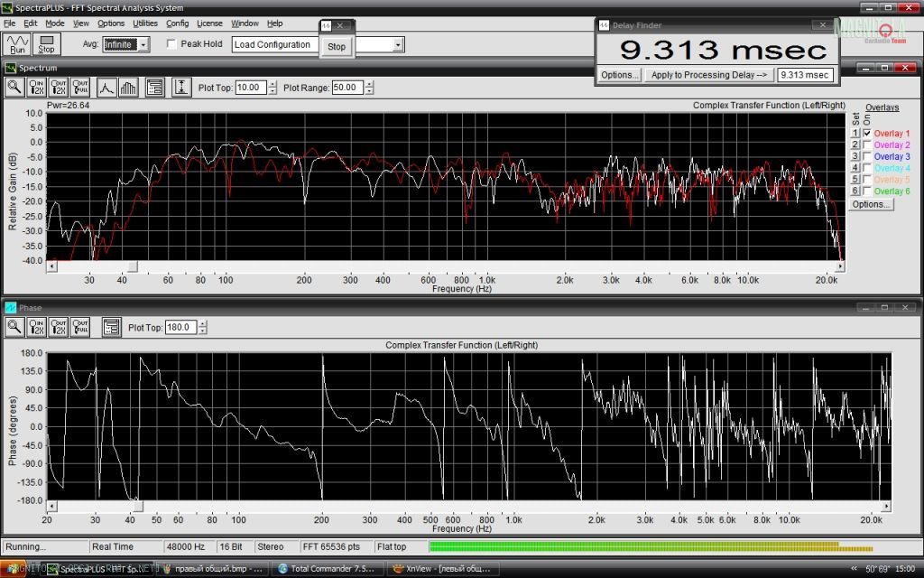Screen dimensions: 924x578
Task: Switch Spectrum to line plot mode
Action: click(106, 88)
